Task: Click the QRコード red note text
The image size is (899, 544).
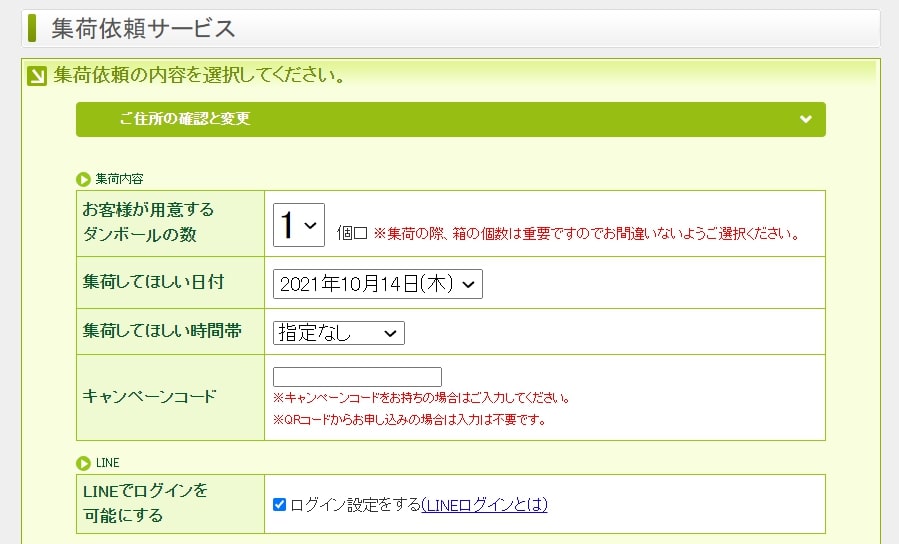Action: point(409,420)
